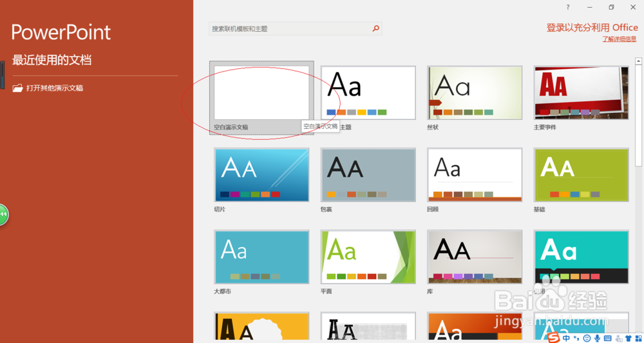Open the IME toolbox grid icon
The height and width of the screenshot is (343, 644).
639,338
